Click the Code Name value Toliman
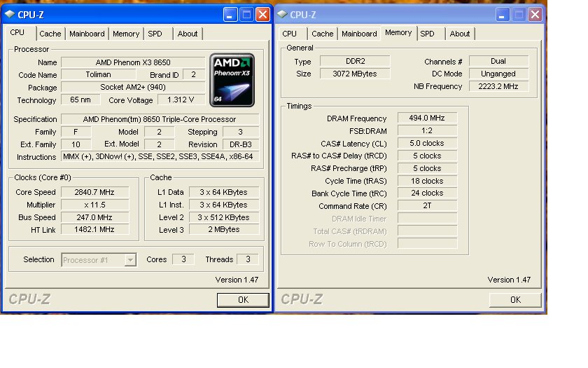 (x=98, y=75)
